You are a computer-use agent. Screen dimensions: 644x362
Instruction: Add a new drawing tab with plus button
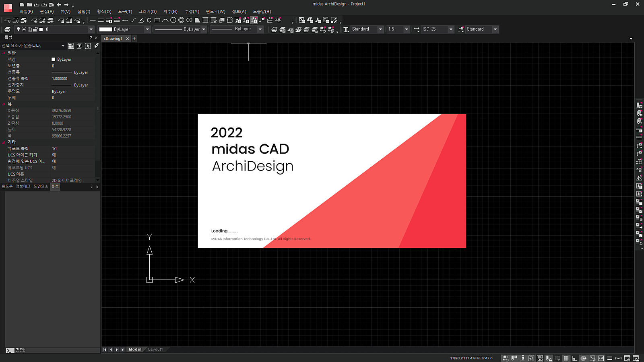tap(134, 39)
